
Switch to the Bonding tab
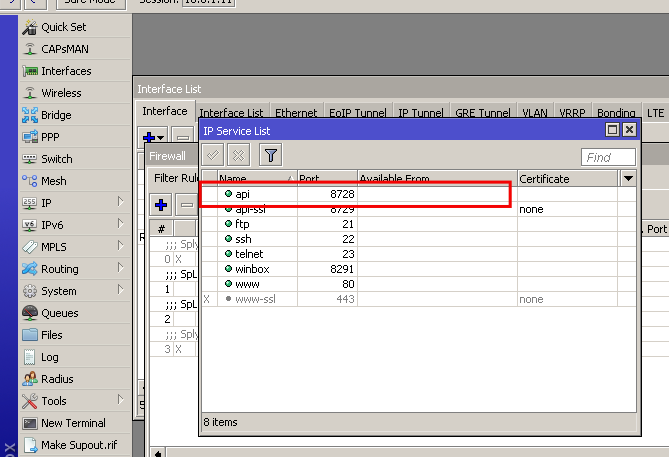point(616,113)
